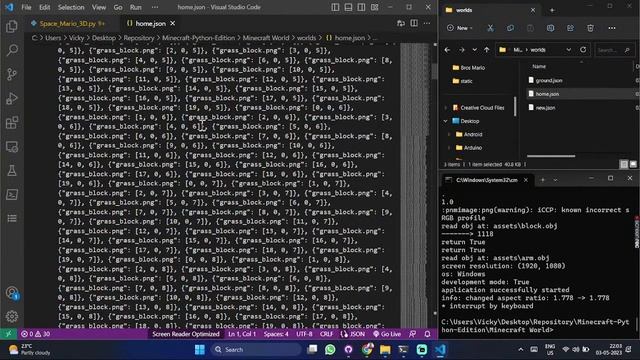
Task: Open the Selection menu in VS Code
Action: click(71, 7)
